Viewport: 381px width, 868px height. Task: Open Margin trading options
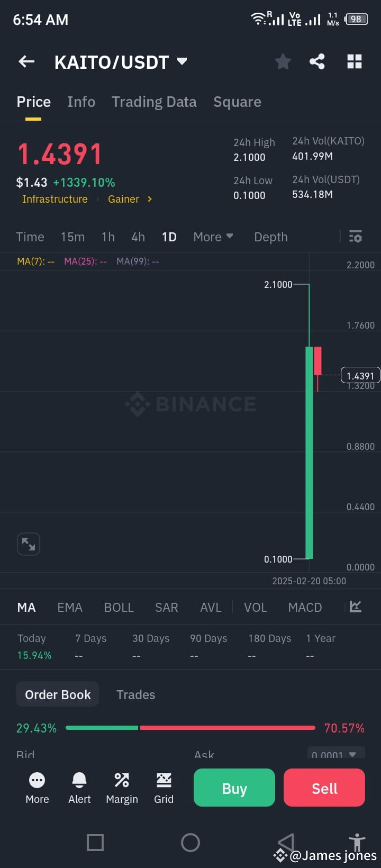(x=121, y=788)
